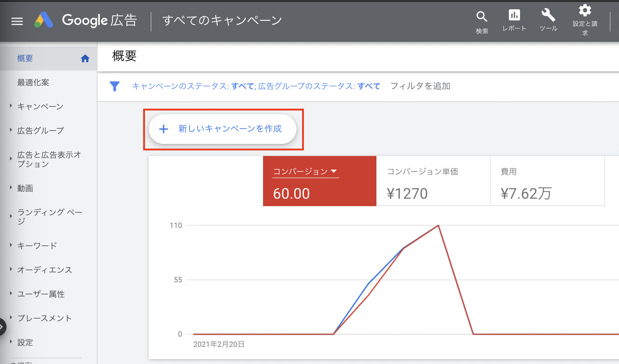Expand the 広告グループ sidebar section
The width and height of the screenshot is (619, 364).
(x=11, y=130)
